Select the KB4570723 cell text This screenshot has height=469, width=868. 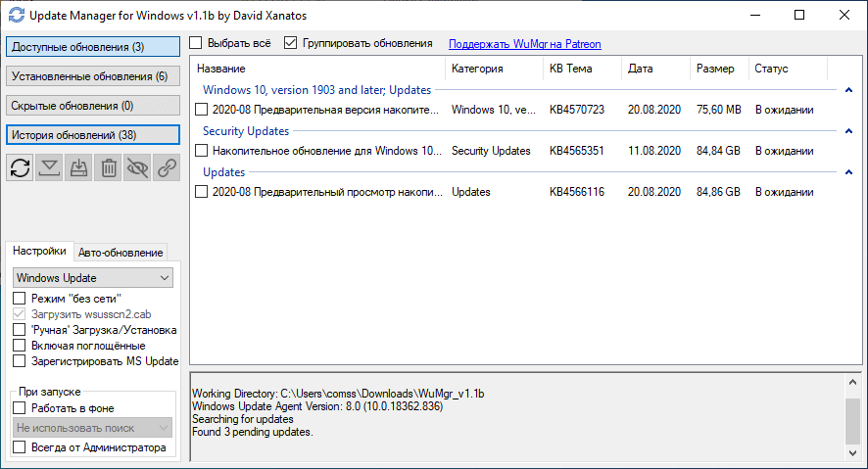(577, 110)
